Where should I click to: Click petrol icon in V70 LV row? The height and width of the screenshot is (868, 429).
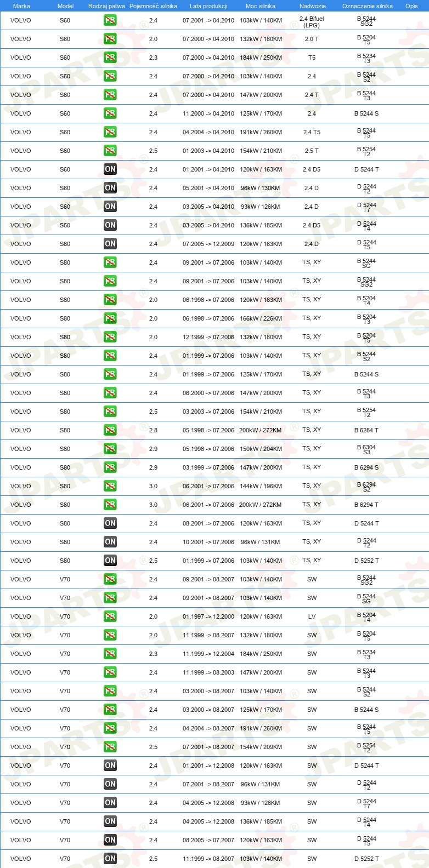pyautogui.click(x=110, y=616)
